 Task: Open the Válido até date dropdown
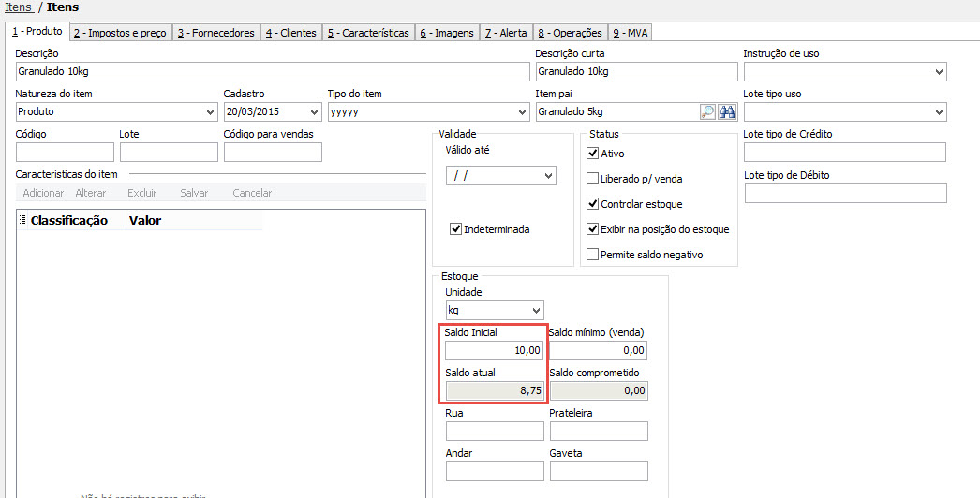(x=549, y=176)
